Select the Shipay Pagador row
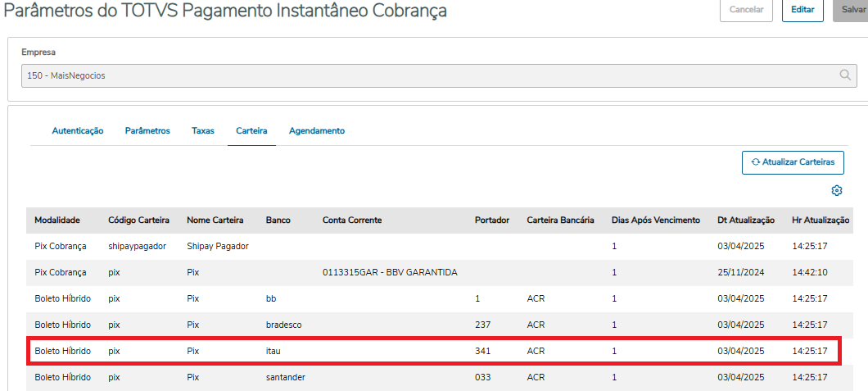The height and width of the screenshot is (391, 868). point(434,246)
